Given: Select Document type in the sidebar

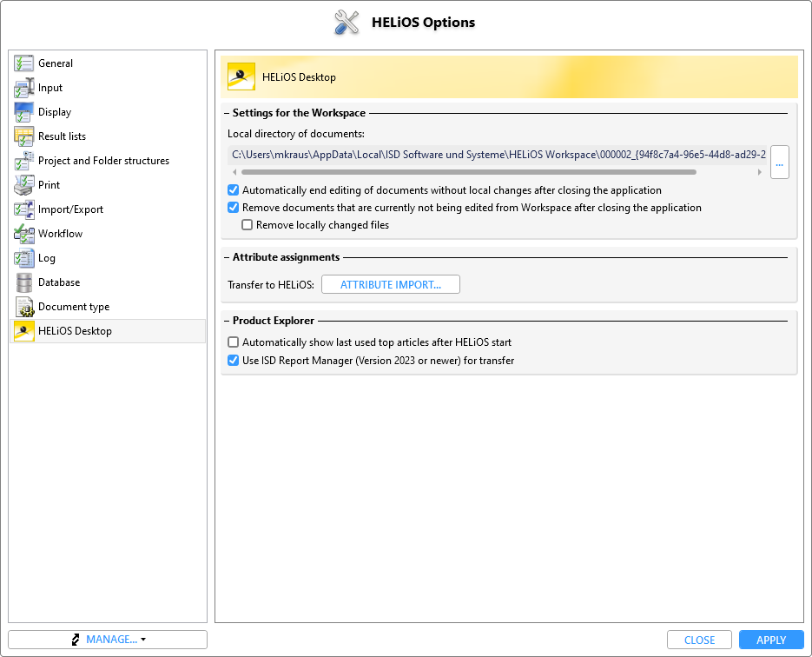Looking at the screenshot, I should (x=108, y=307).
